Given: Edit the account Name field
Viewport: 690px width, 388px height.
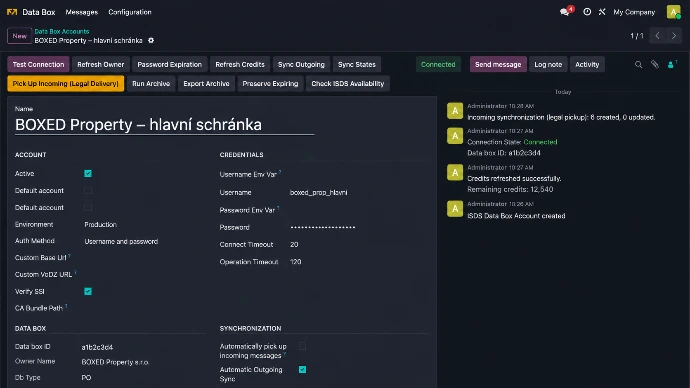Looking at the screenshot, I should click(x=165, y=124).
